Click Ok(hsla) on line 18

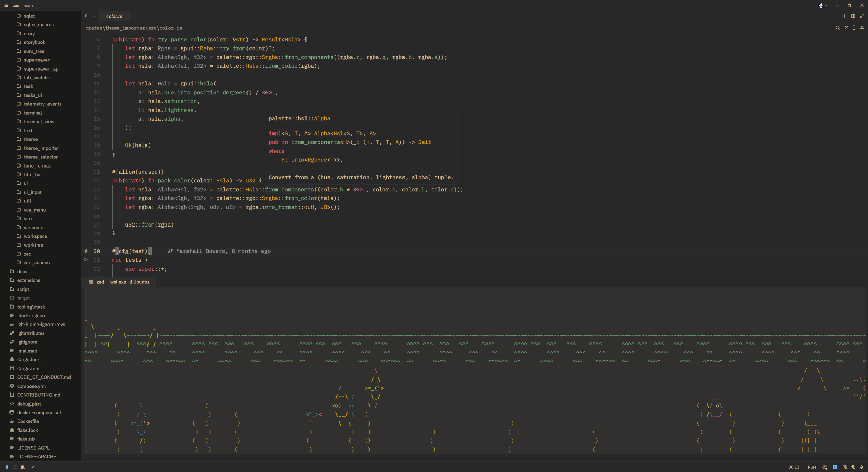pos(138,145)
